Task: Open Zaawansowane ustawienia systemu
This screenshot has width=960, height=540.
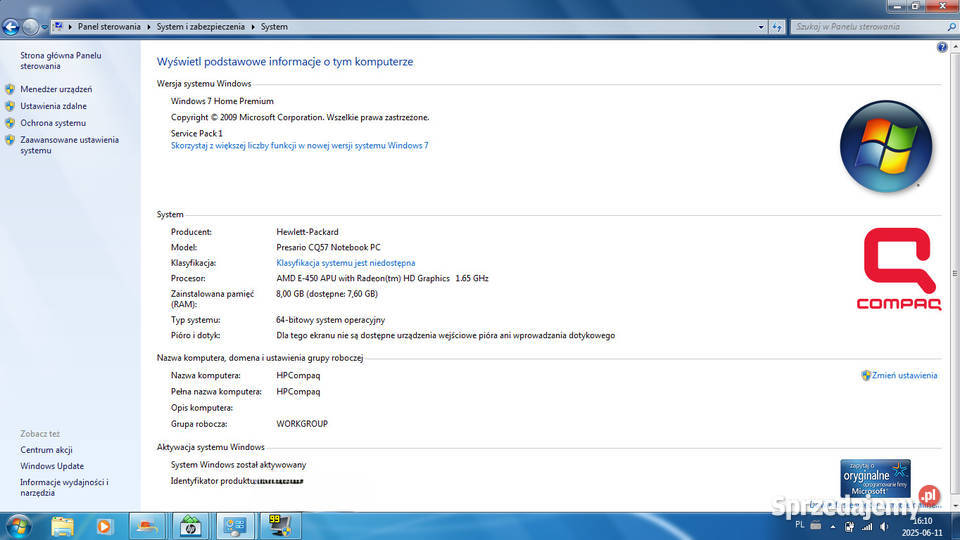Action: tap(69, 145)
